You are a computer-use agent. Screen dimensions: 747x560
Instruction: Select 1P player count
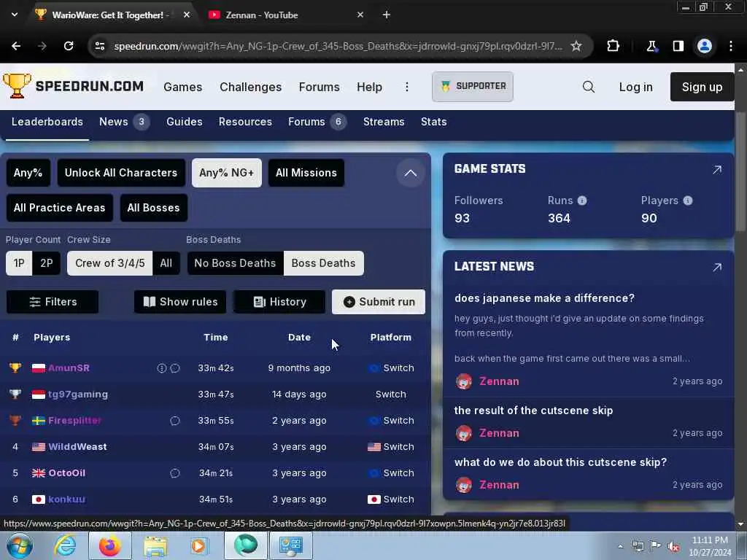point(19,262)
